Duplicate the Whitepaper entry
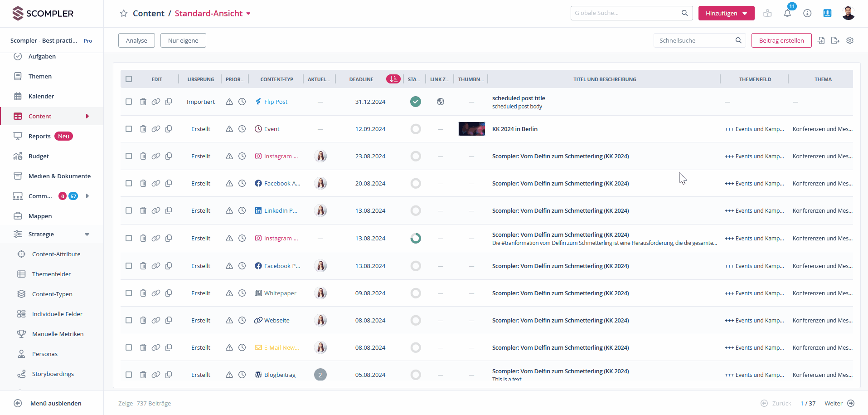Image resolution: width=868 pixels, height=415 pixels. (169, 293)
